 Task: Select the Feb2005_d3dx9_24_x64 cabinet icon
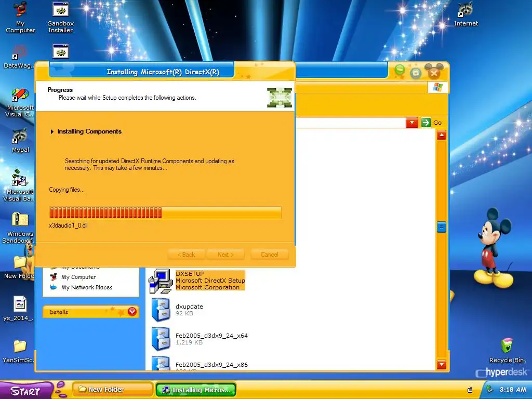[x=161, y=339]
